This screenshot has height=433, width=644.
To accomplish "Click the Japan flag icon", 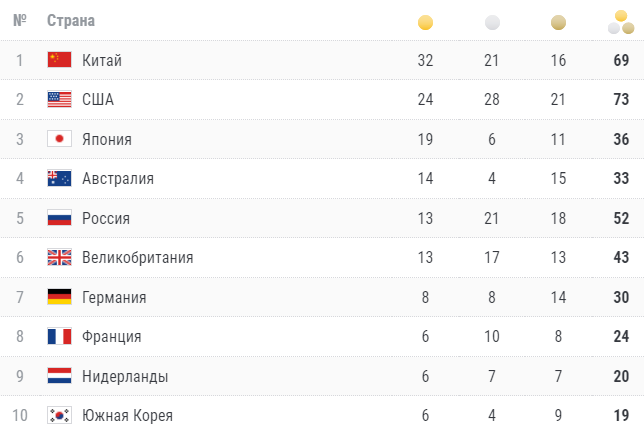I will pyautogui.click(x=59, y=139).
